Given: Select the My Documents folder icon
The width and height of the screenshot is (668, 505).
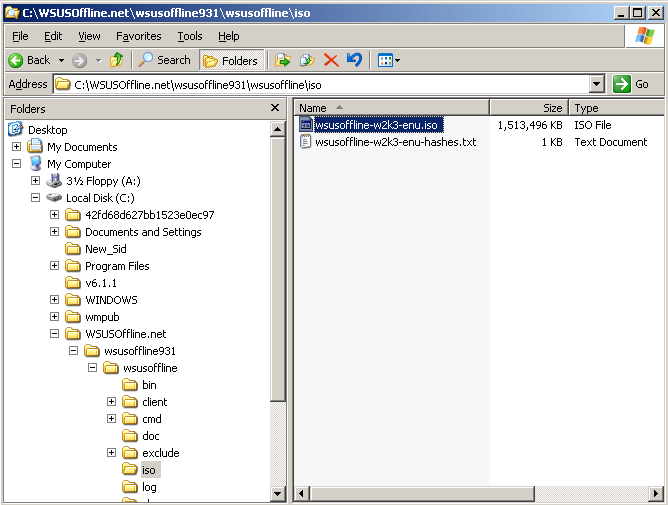Looking at the screenshot, I should (35, 147).
